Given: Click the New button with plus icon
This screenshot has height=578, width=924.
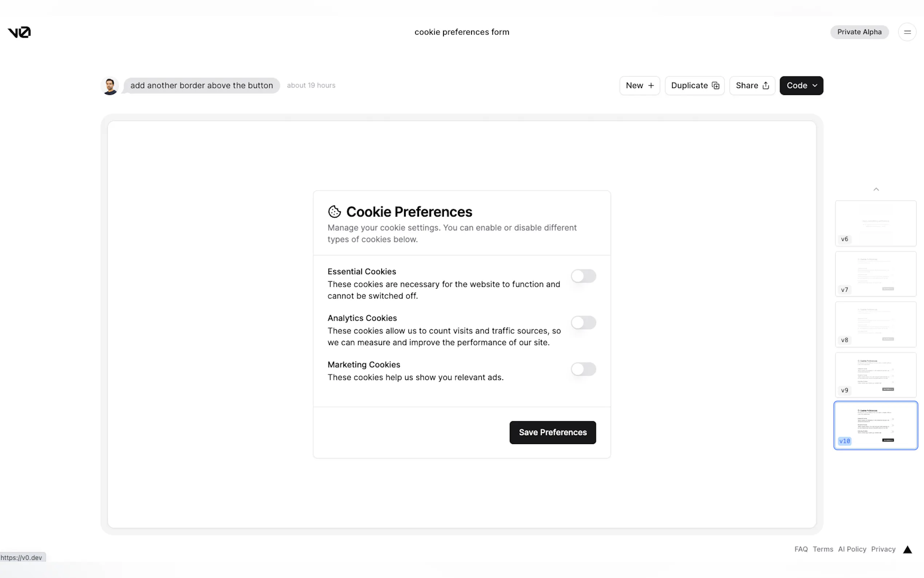Looking at the screenshot, I should [640, 86].
